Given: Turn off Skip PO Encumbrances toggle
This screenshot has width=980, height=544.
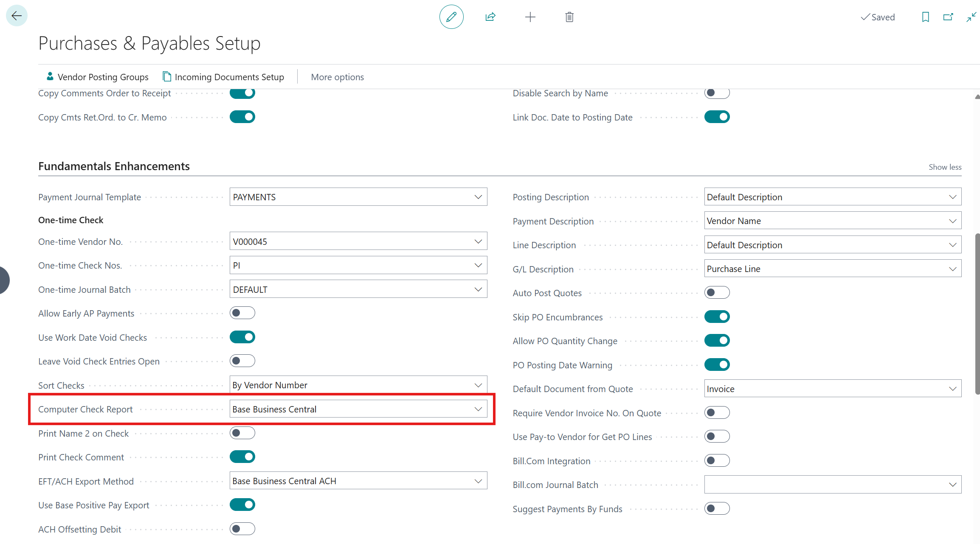Looking at the screenshot, I should pos(717,317).
